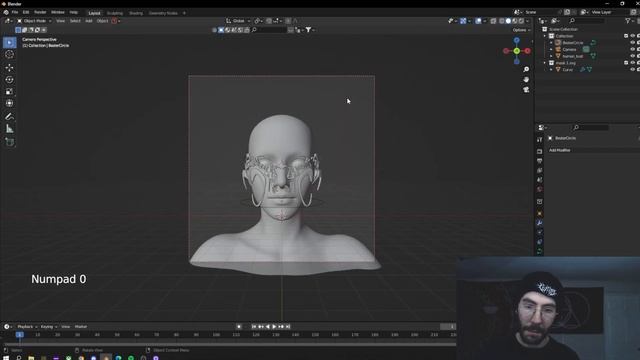Switch to the Sculpting workspace tab

pos(115,13)
